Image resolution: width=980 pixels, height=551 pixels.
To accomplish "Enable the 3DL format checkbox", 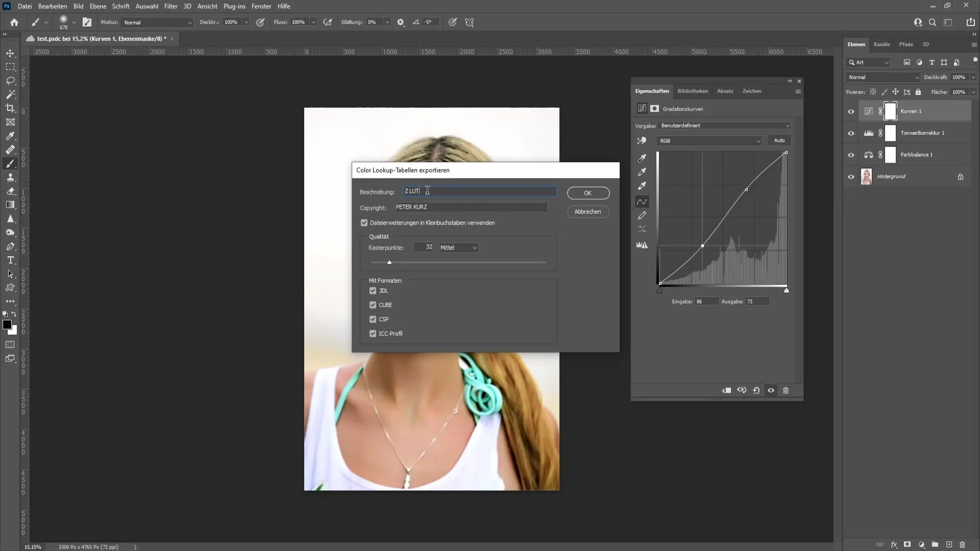I will tap(374, 290).
